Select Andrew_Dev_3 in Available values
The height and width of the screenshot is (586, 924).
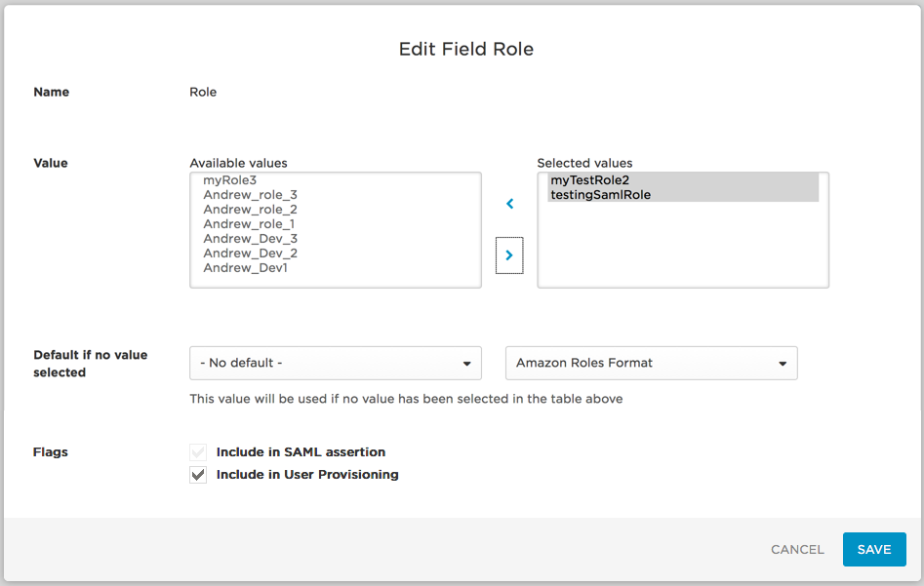250,239
